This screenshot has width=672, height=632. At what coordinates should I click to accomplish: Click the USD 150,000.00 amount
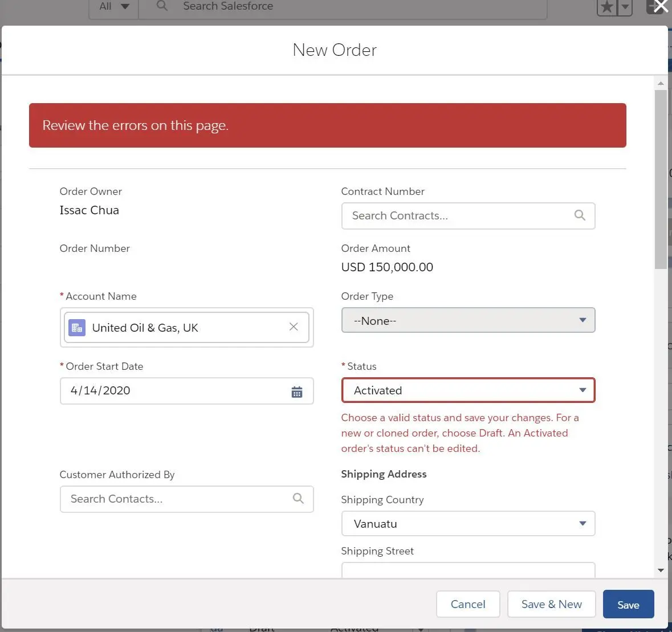coord(387,267)
